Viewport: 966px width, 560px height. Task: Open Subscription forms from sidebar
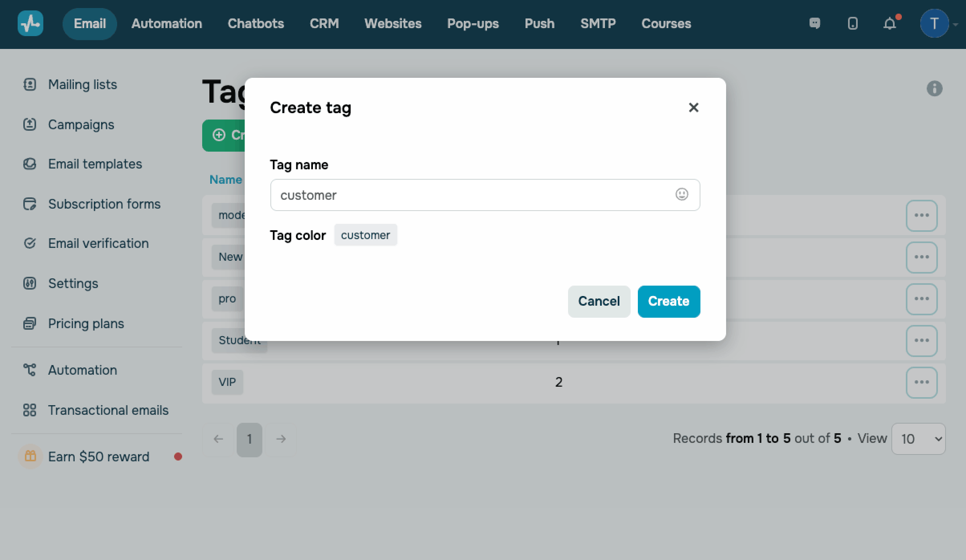click(x=104, y=204)
